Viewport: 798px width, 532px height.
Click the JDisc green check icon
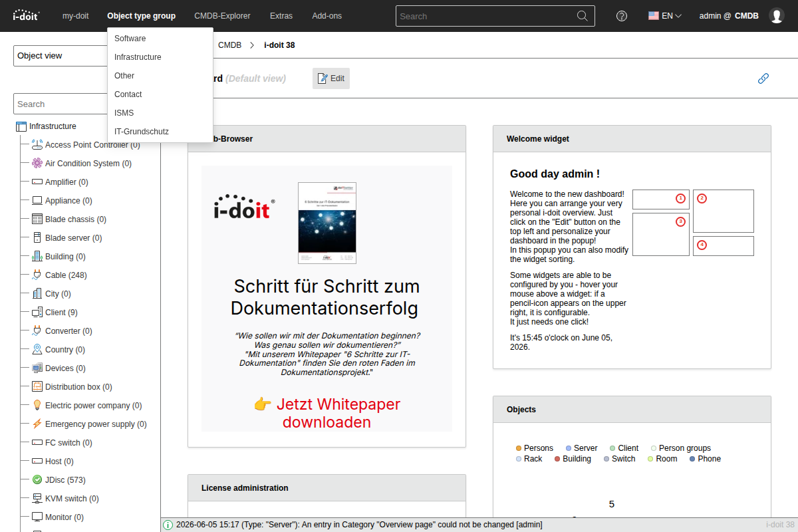click(x=37, y=480)
